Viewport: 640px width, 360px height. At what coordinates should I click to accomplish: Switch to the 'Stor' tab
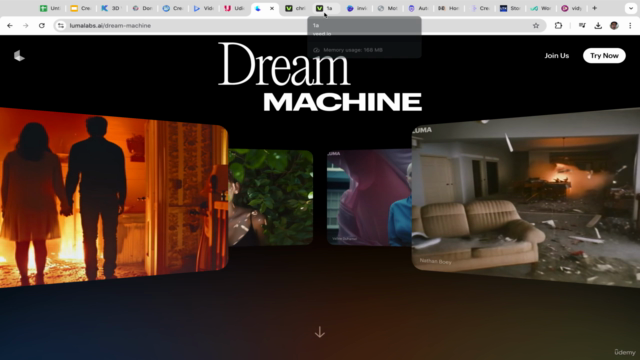pyautogui.click(x=510, y=8)
